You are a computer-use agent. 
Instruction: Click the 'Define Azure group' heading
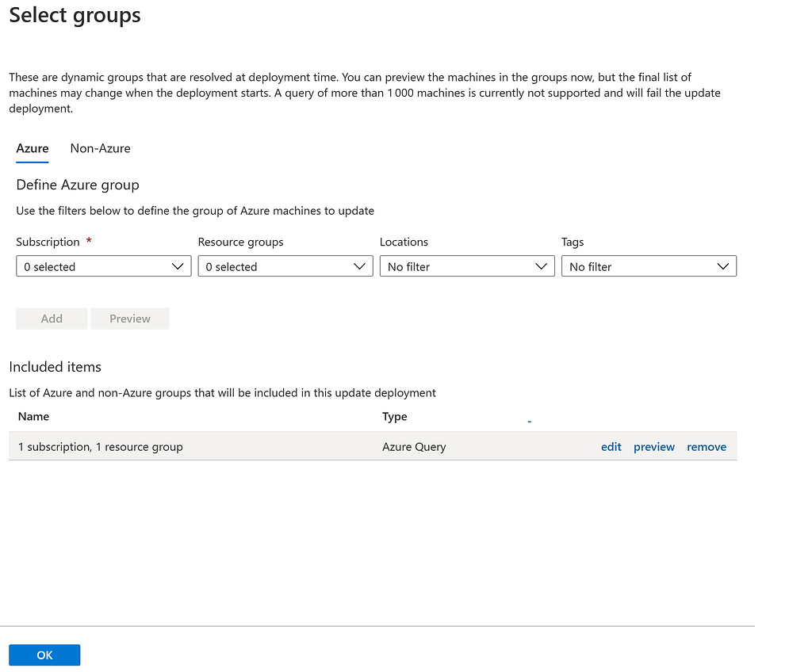pyautogui.click(x=78, y=185)
